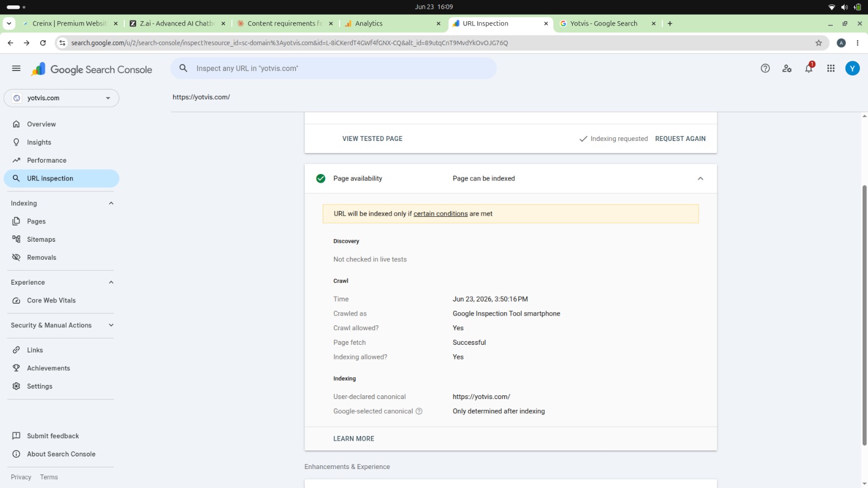The image size is (868, 488).
Task: Open system battery indicator in top bar
Action: tap(857, 7)
